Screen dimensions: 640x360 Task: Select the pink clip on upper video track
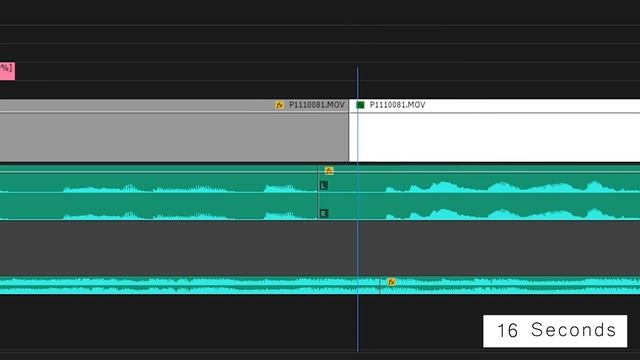7,71
